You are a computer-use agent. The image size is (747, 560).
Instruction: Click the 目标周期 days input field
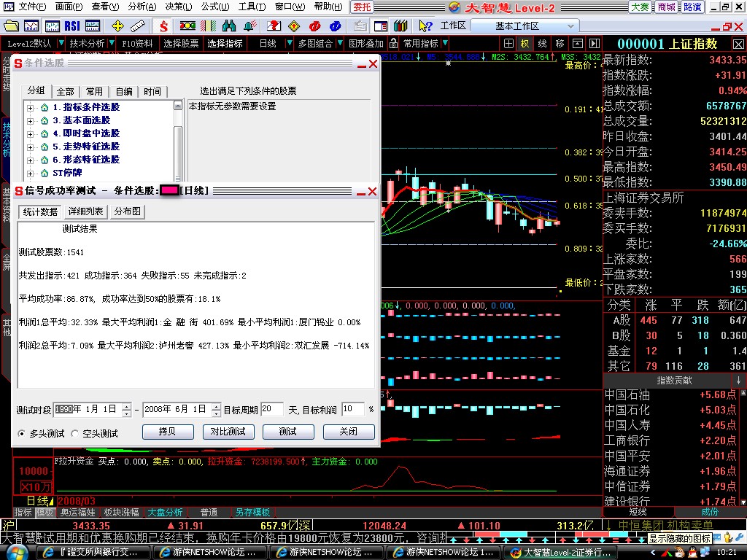[x=271, y=410]
